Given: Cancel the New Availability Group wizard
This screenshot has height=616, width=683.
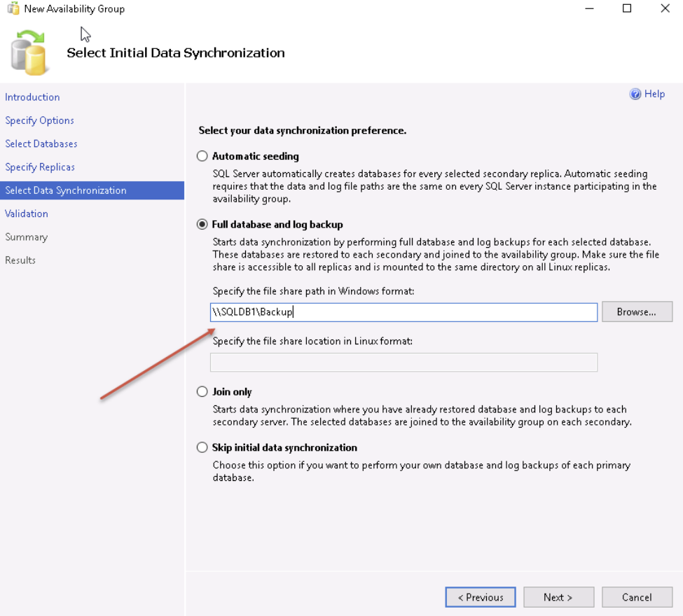Looking at the screenshot, I should [637, 597].
